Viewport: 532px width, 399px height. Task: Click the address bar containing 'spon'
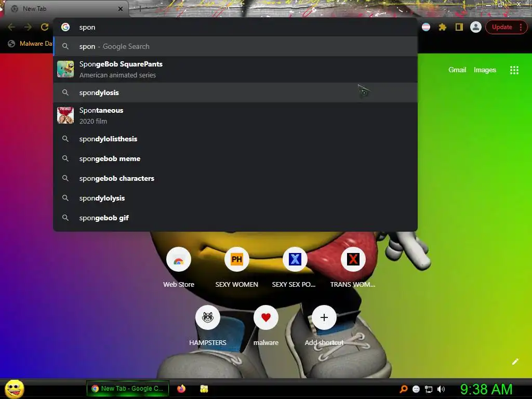pos(235,27)
